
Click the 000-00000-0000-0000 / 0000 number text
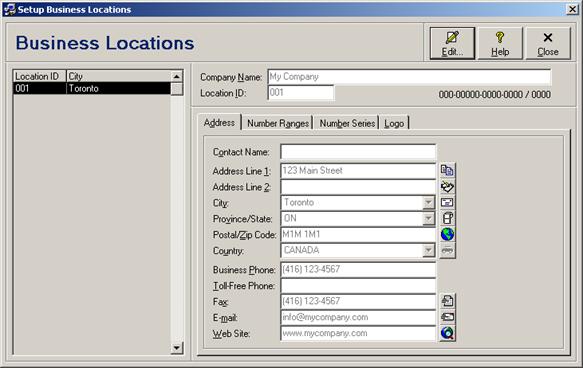pyautogui.click(x=495, y=94)
